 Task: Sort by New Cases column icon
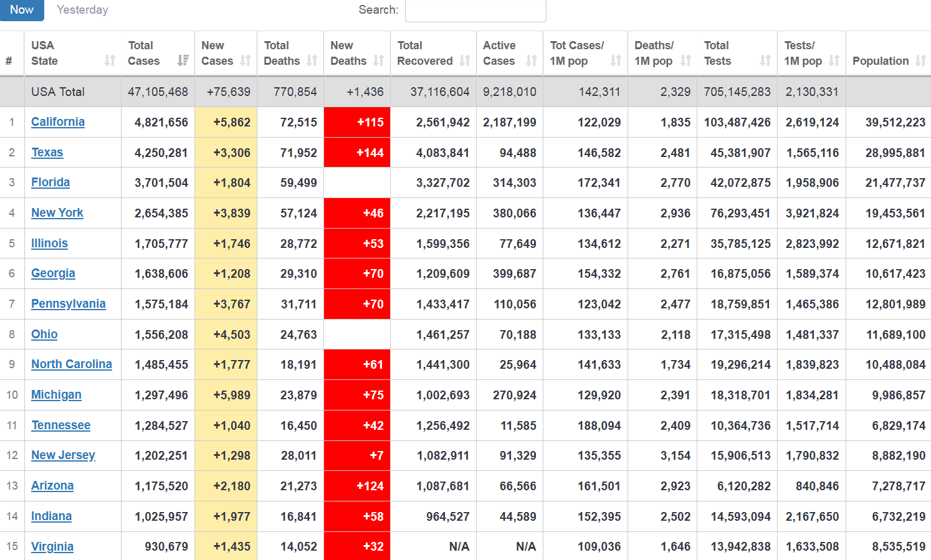point(246,60)
